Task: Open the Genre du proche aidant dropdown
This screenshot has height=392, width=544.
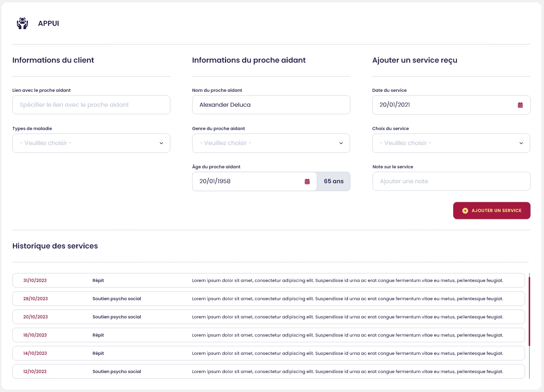Action: pyautogui.click(x=271, y=143)
